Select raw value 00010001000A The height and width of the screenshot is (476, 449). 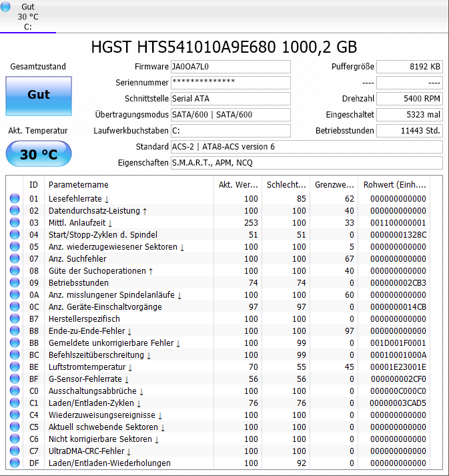pyautogui.click(x=398, y=355)
